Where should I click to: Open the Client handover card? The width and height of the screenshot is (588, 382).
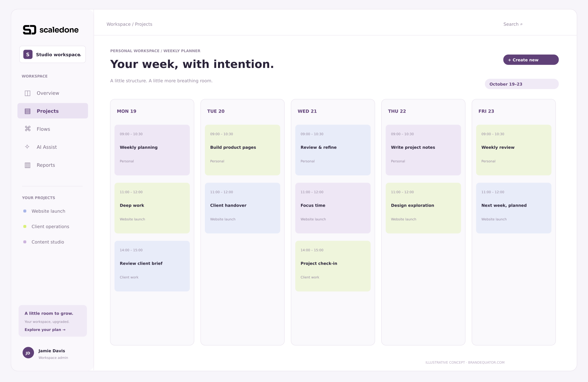(243, 208)
